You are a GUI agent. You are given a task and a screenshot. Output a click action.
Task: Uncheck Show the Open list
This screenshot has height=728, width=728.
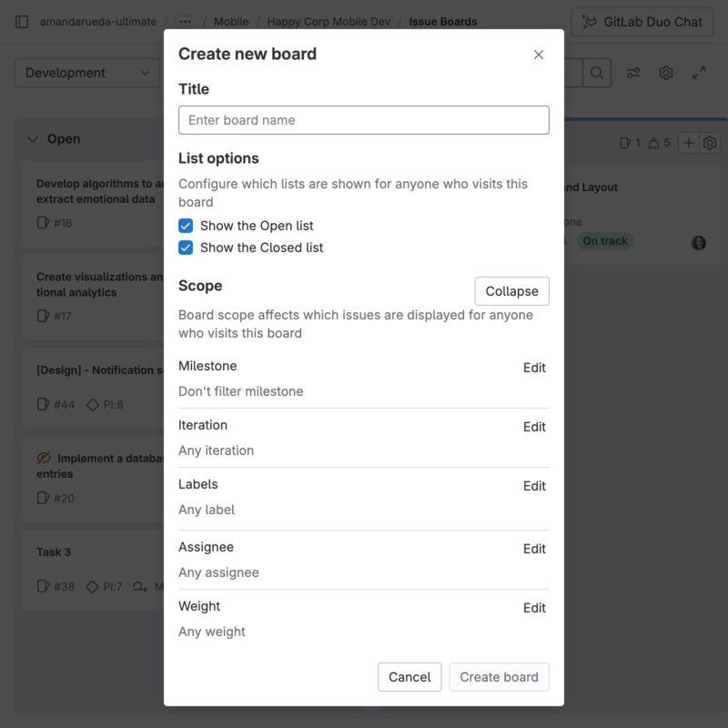tap(187, 225)
